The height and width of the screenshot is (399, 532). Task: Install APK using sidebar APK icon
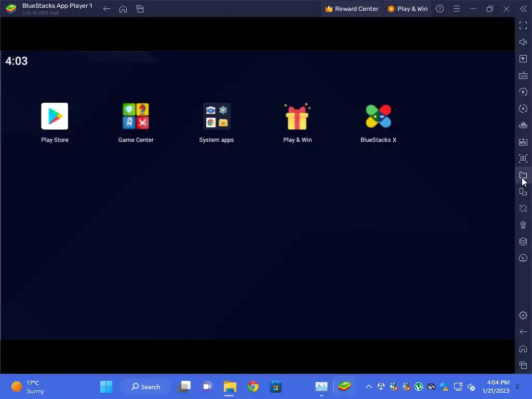[x=523, y=142]
